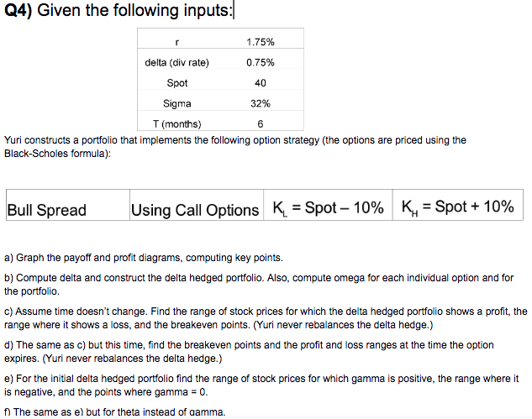Click part e) gamma range text
Viewport: 532px width, 419px height.
261,385
